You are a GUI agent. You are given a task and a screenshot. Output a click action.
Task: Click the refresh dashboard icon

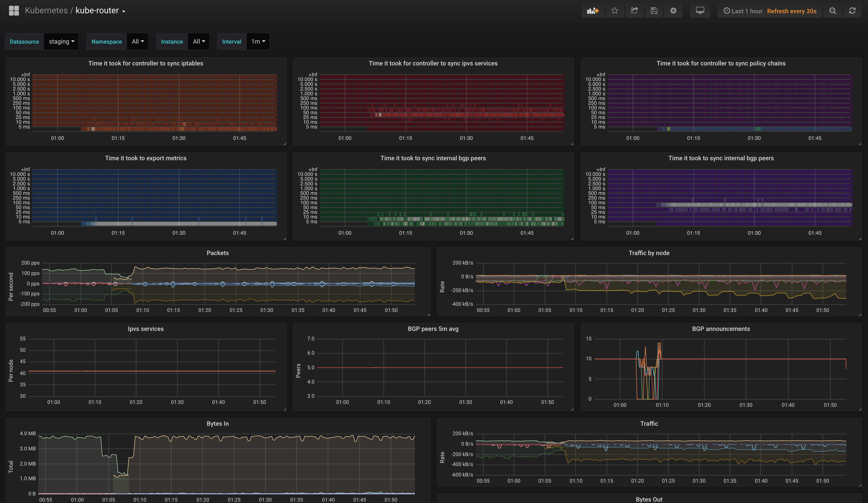852,11
